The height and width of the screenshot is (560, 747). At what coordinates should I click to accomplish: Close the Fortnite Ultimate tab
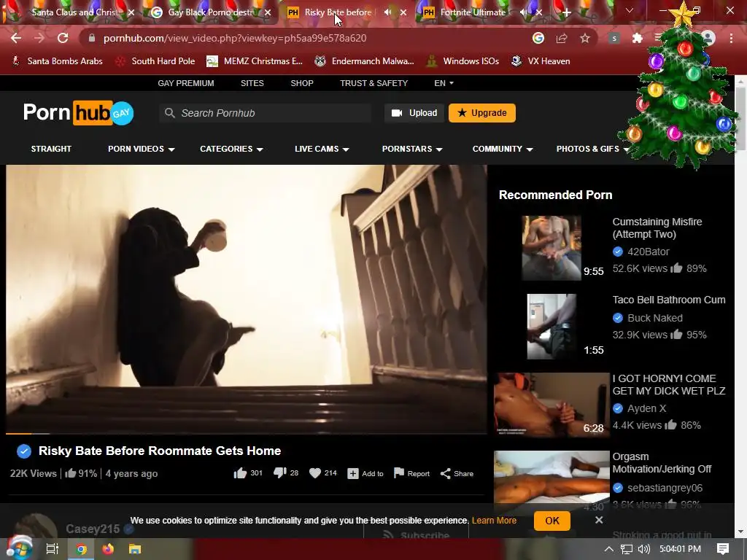(539, 12)
